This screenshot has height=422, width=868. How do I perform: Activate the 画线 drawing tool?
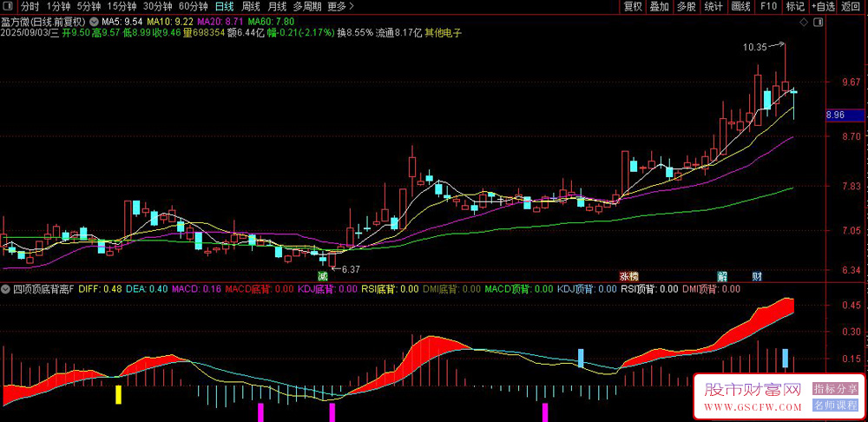pyautogui.click(x=740, y=7)
